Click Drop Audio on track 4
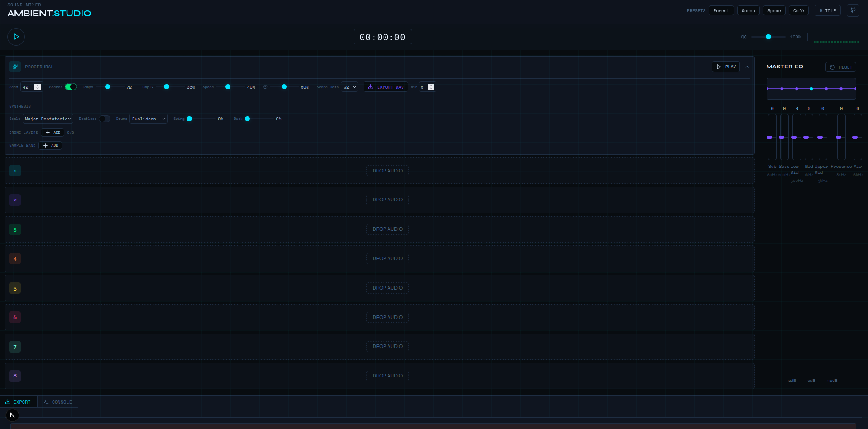 388,258
